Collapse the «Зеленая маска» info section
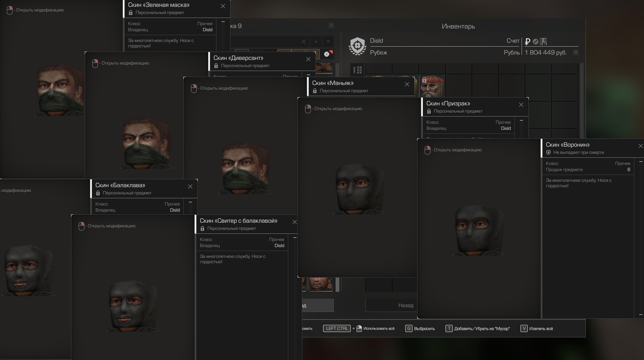The height and width of the screenshot is (360, 644). point(223,22)
